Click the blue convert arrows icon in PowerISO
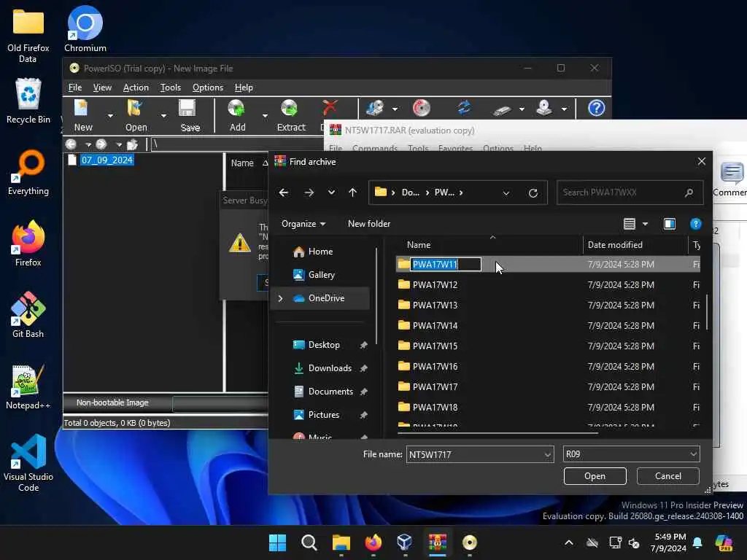747x560 pixels. pyautogui.click(x=464, y=108)
